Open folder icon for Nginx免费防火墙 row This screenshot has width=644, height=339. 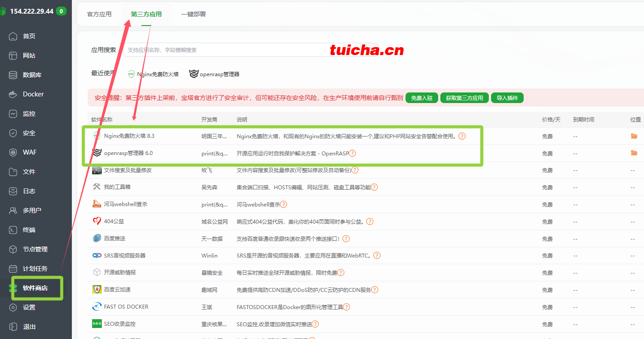point(634,136)
